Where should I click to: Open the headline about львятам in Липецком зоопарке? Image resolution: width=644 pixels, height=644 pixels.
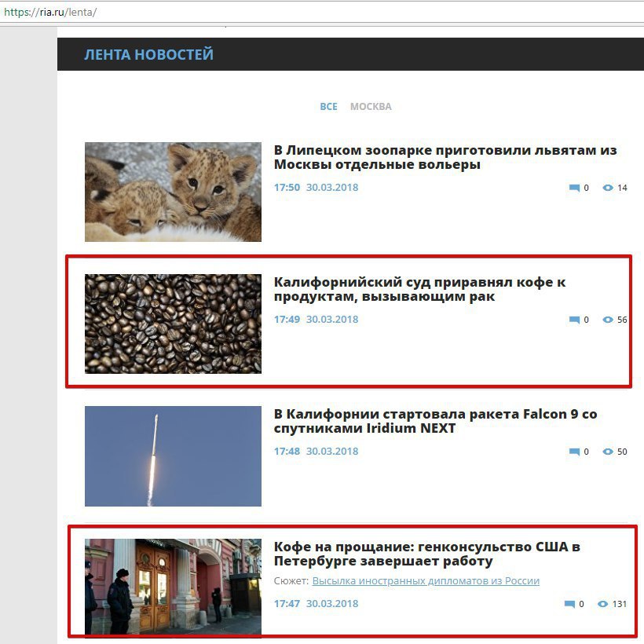pyautogui.click(x=445, y=157)
